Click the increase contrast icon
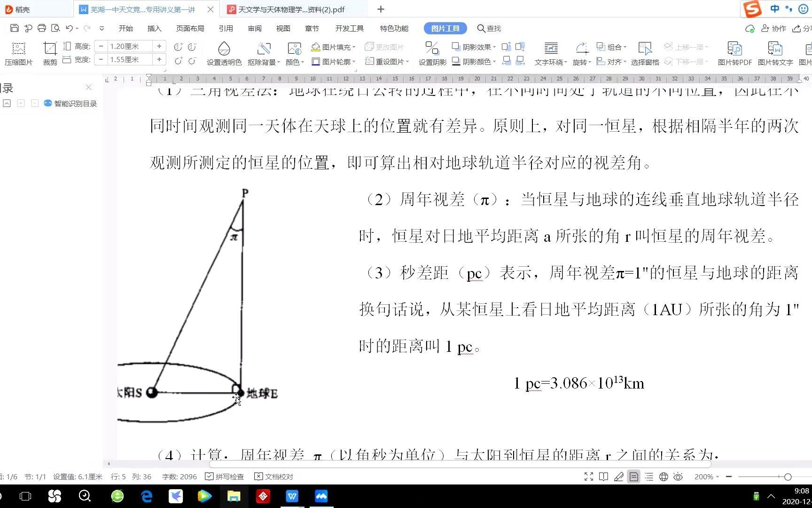Viewport: 812px width, 508px height. click(x=178, y=47)
